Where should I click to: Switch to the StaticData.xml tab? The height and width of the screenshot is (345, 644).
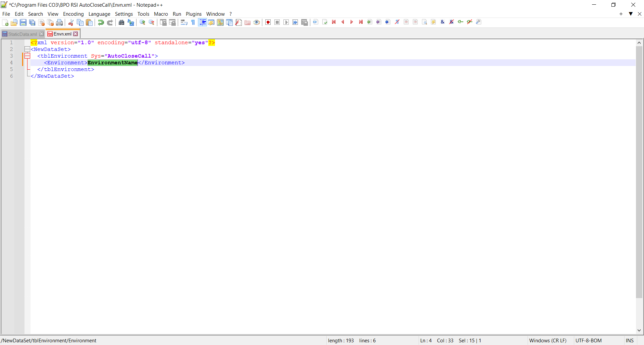click(22, 34)
